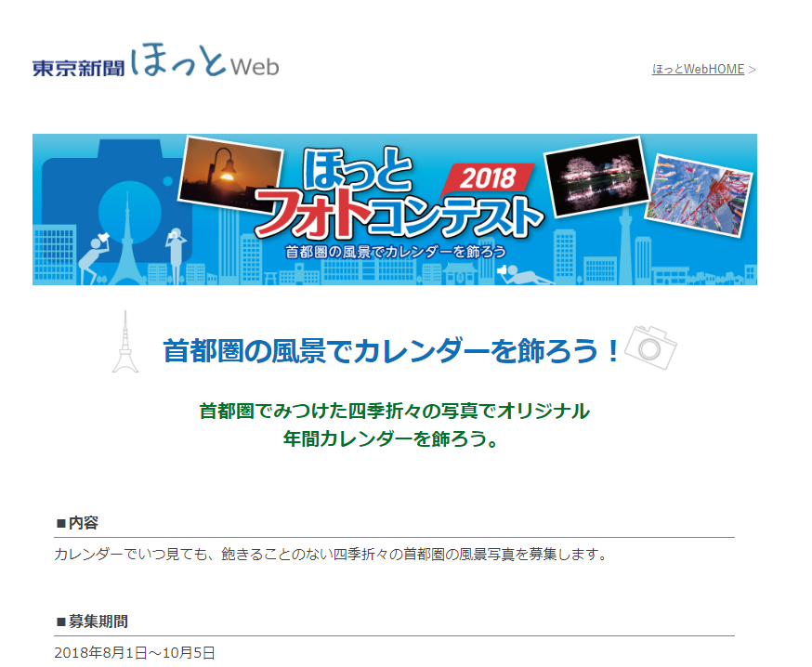Click the red 2018 badge

click(x=487, y=178)
